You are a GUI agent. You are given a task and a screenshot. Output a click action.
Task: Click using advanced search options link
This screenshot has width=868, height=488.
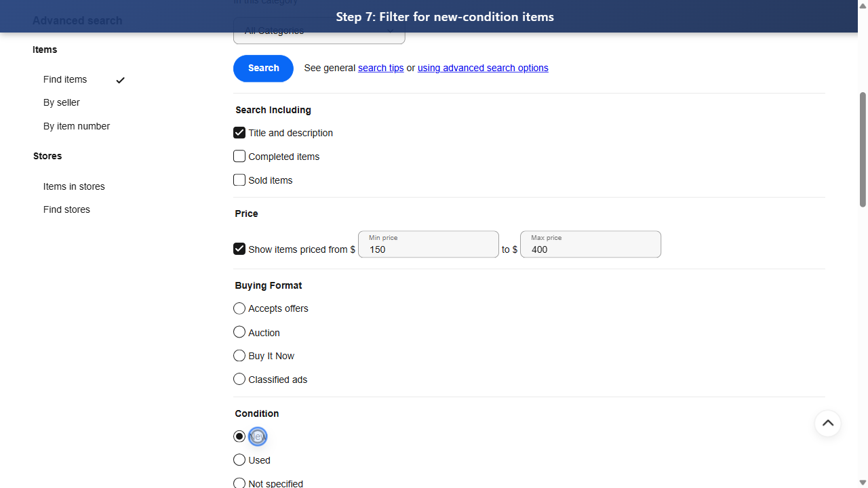(x=482, y=68)
